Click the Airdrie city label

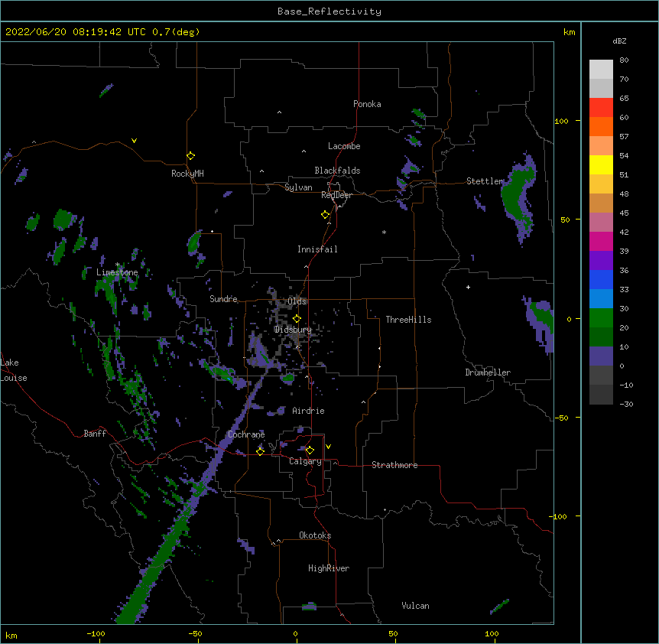[308, 411]
